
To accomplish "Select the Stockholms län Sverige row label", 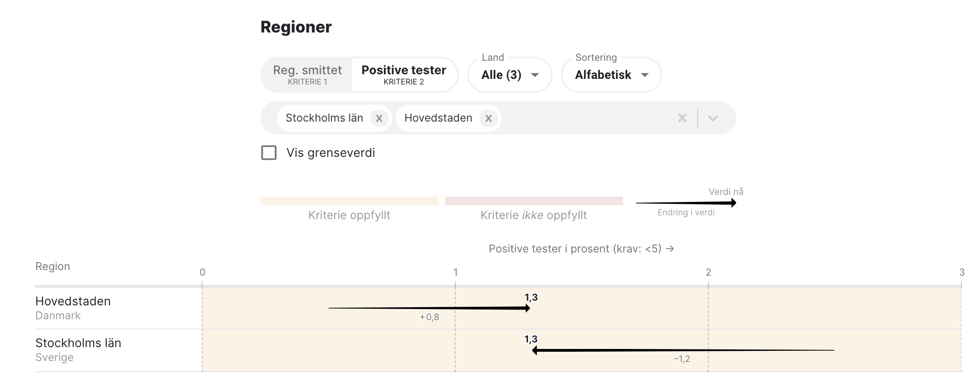I will [78, 349].
